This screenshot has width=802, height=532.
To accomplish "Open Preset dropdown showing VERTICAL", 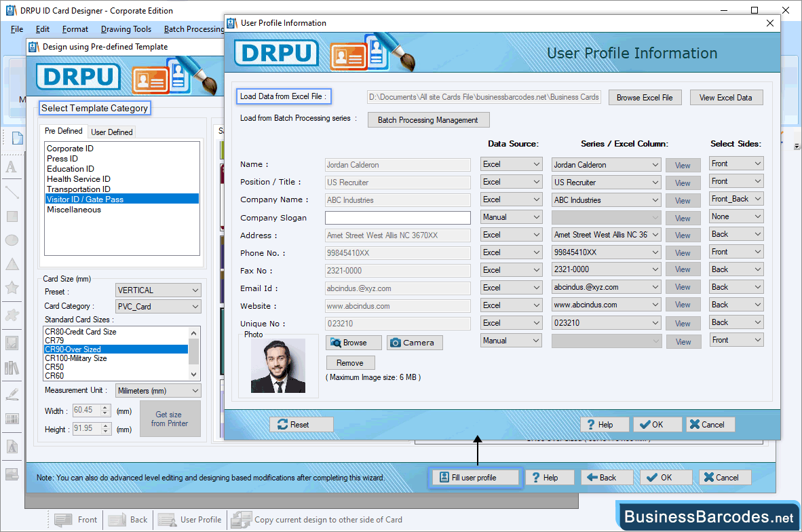I will [158, 290].
